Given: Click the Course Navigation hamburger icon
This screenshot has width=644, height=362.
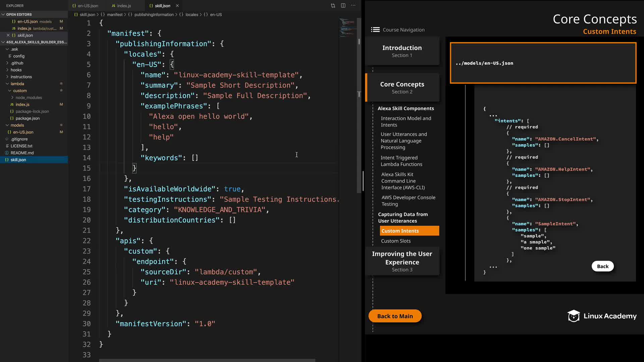Looking at the screenshot, I should coord(375,30).
